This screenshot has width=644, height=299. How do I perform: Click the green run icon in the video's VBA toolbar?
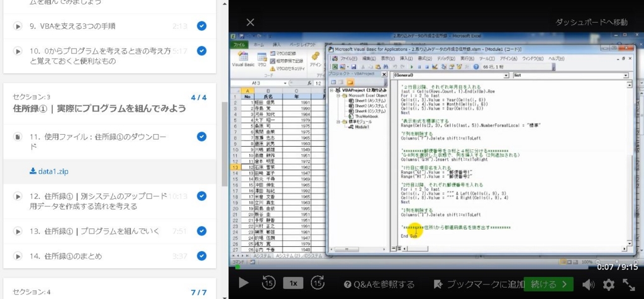(x=411, y=67)
